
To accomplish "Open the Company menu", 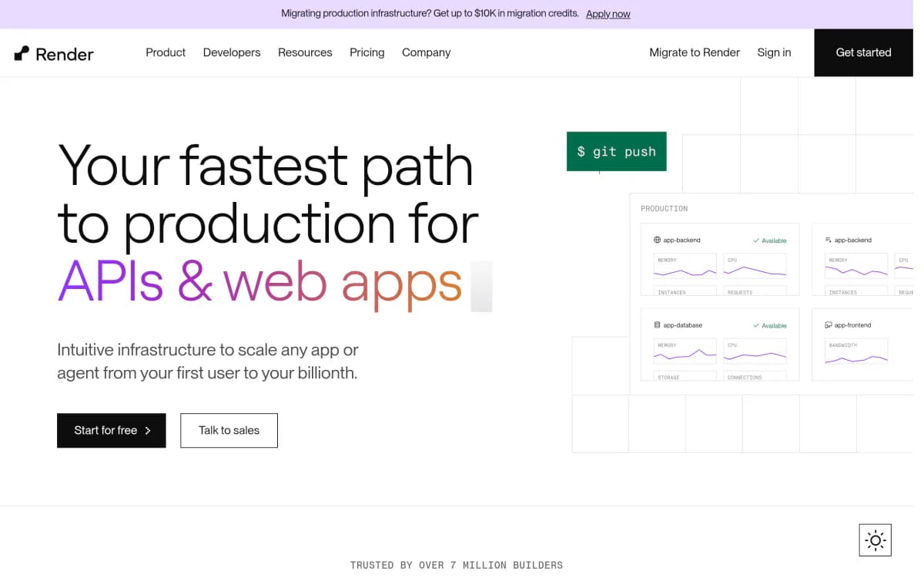I will click(426, 52).
